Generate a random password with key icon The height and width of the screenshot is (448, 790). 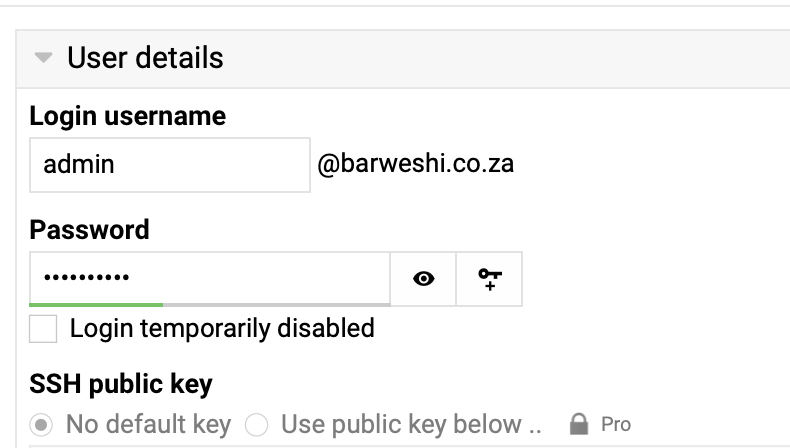coord(489,278)
